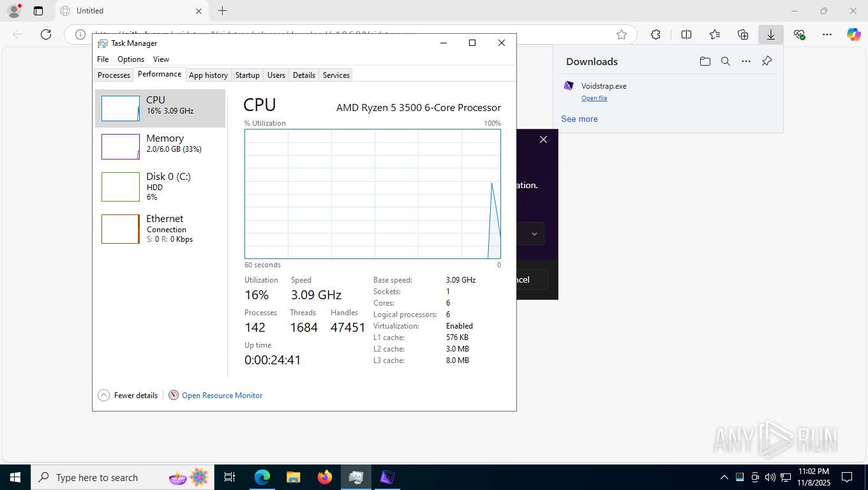The width and height of the screenshot is (868, 490).
Task: Open the Options menu in Task Manager
Action: 131,59
